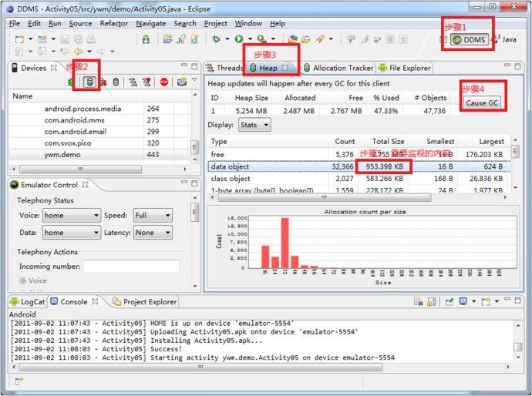
Task: Open the Voice telephony status dropdown
Action: 70,216
